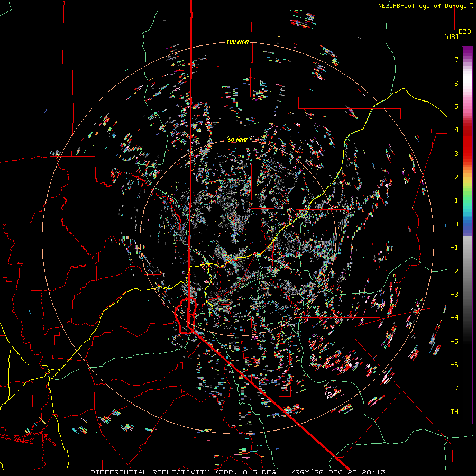Select the -4 value on the scale
Viewport: 476px width, 476px height.
(454, 318)
